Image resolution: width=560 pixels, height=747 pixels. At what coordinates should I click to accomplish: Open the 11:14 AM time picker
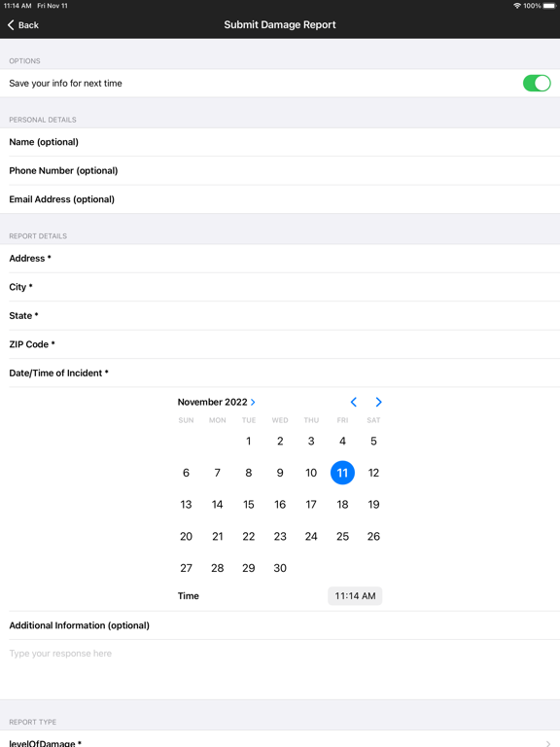(355, 596)
